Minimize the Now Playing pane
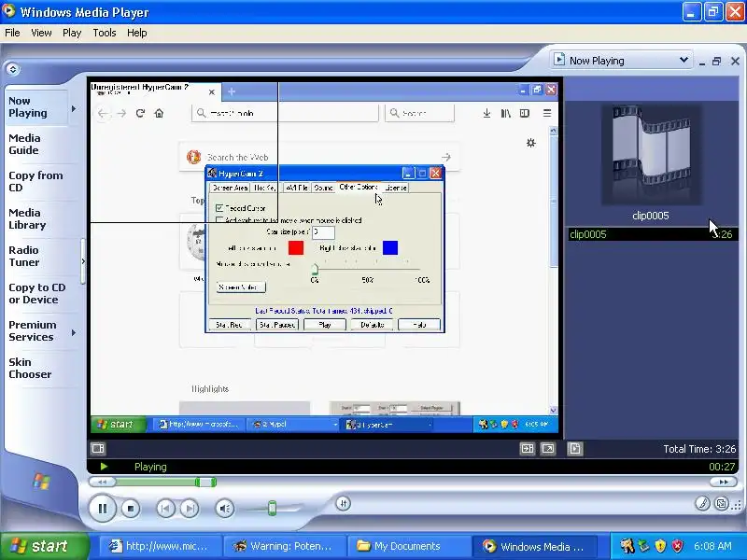The height and width of the screenshot is (560, 747). [x=702, y=62]
